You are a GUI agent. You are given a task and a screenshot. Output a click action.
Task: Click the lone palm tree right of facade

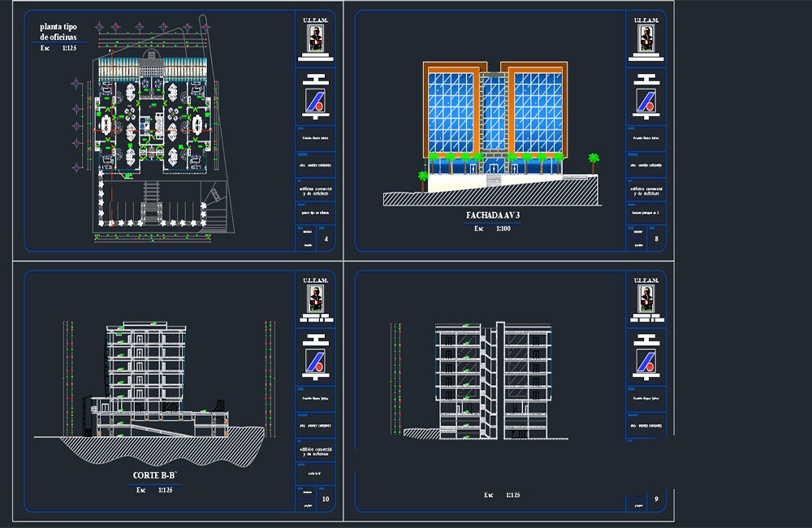(x=594, y=162)
